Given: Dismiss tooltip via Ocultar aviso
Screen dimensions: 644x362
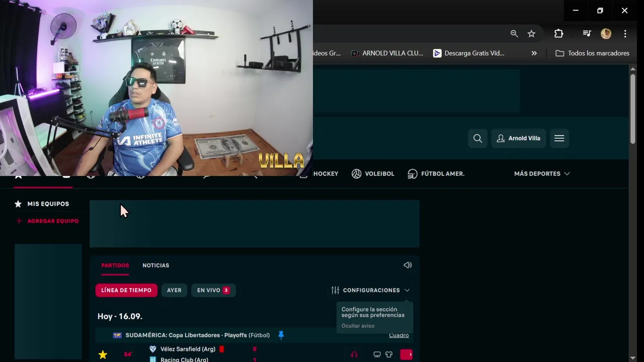Looking at the screenshot, I should [358, 326].
